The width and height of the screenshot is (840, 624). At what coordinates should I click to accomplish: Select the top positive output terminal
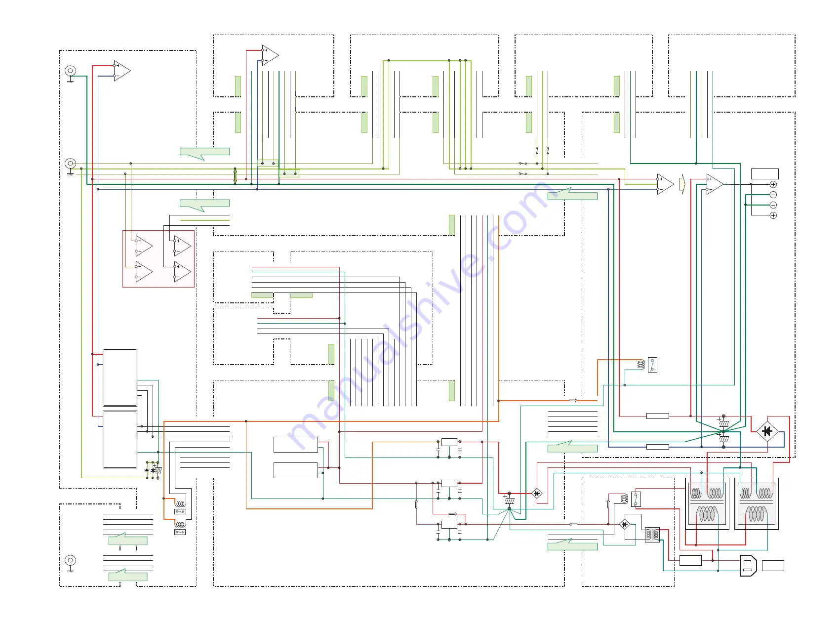coord(773,184)
